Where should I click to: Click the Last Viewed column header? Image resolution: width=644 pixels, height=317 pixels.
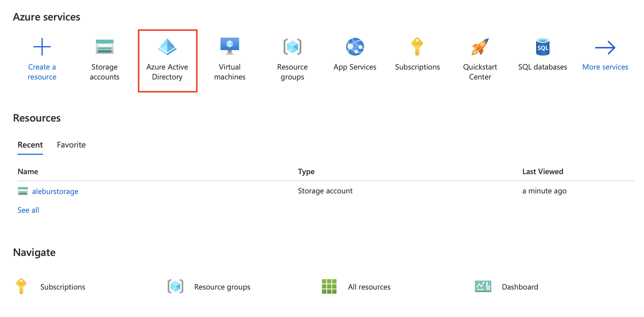click(543, 172)
